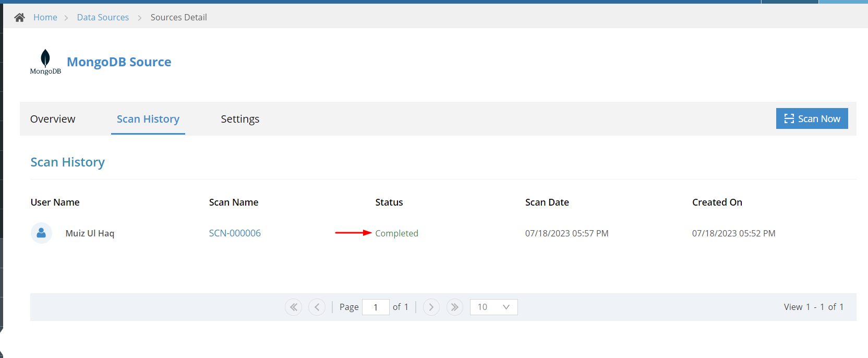Select the Scan History tab

pos(148,119)
